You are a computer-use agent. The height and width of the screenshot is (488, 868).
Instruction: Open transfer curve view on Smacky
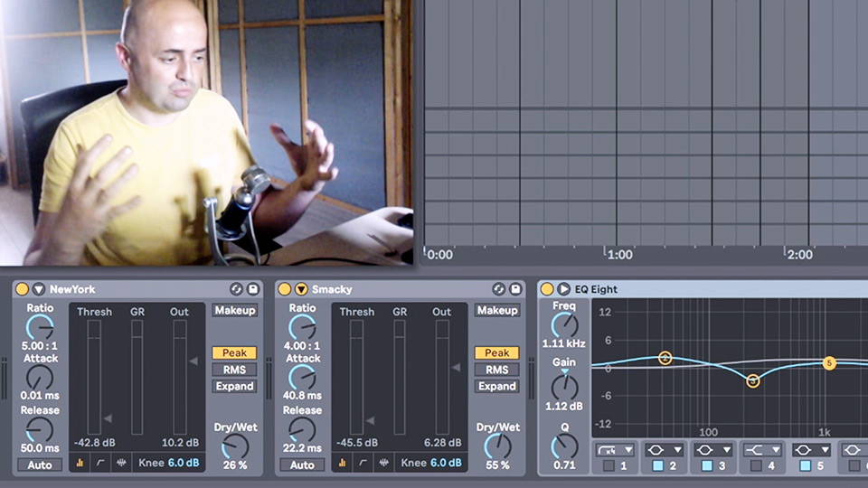pyautogui.click(x=363, y=463)
